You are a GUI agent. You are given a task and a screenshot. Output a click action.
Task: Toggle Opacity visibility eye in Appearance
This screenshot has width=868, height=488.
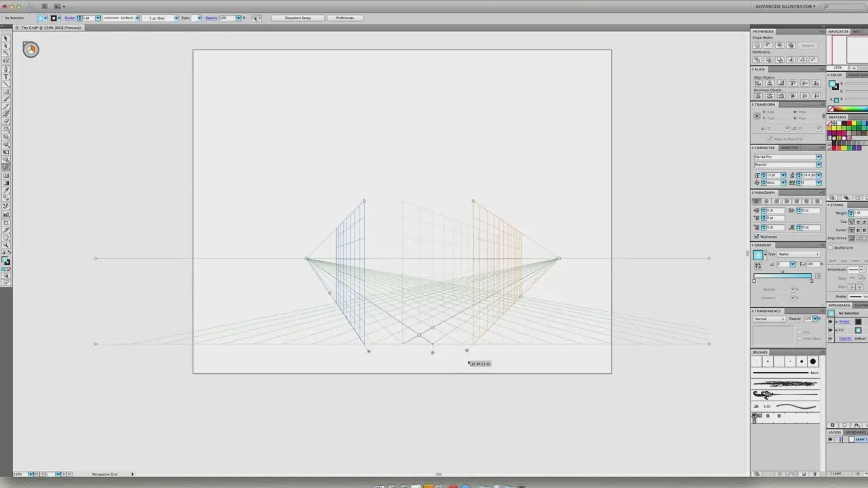click(831, 338)
